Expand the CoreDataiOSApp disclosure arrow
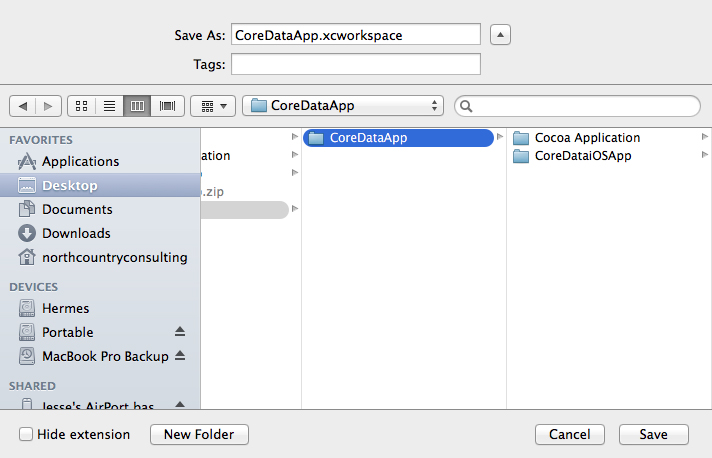The image size is (712, 458). (x=704, y=155)
